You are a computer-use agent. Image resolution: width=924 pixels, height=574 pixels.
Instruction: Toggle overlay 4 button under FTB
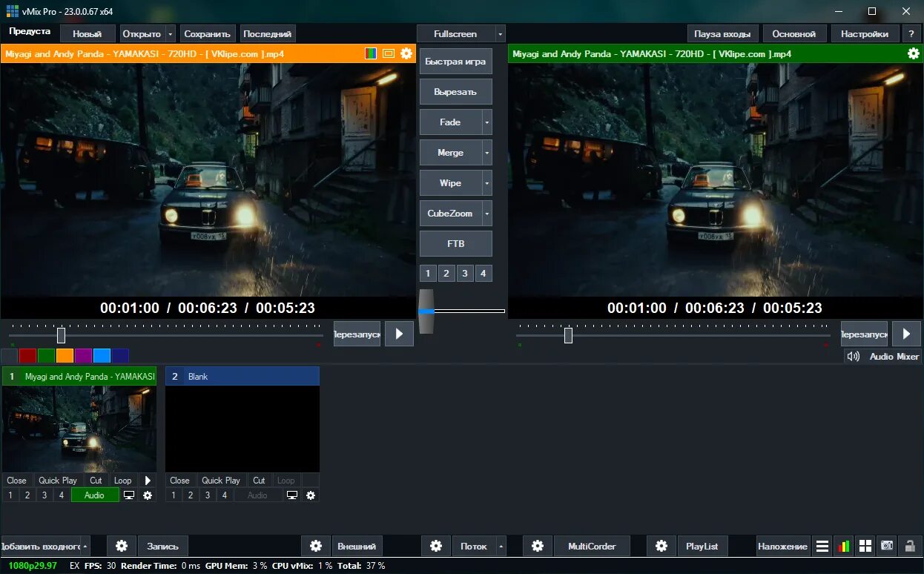click(484, 273)
